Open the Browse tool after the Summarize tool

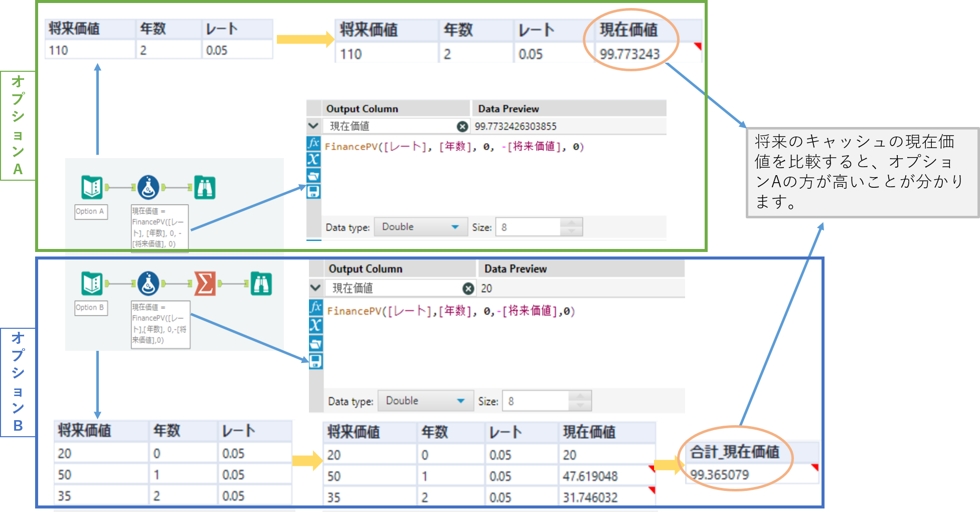pyautogui.click(x=261, y=284)
